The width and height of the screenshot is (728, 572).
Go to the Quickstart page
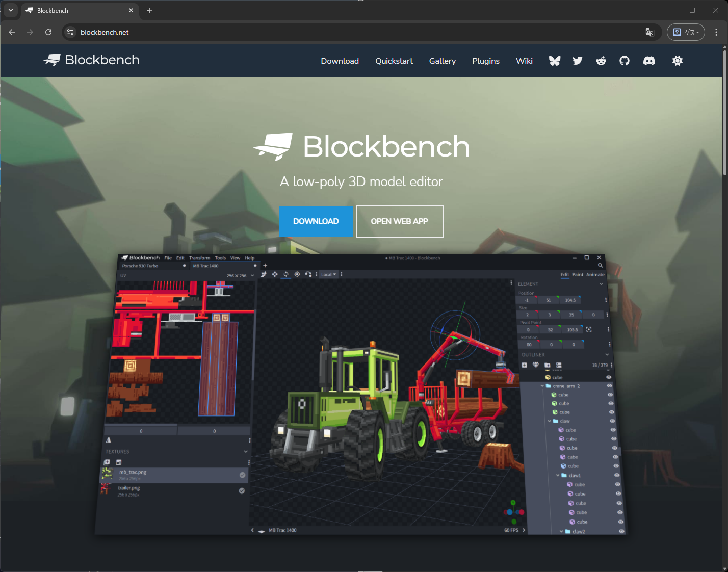click(x=394, y=61)
